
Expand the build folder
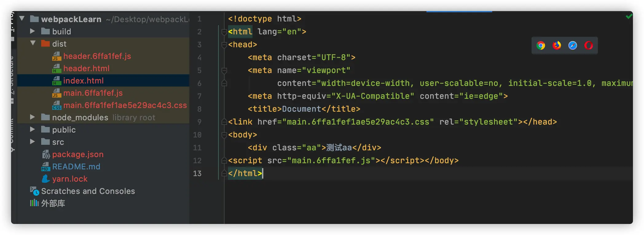[32, 31]
